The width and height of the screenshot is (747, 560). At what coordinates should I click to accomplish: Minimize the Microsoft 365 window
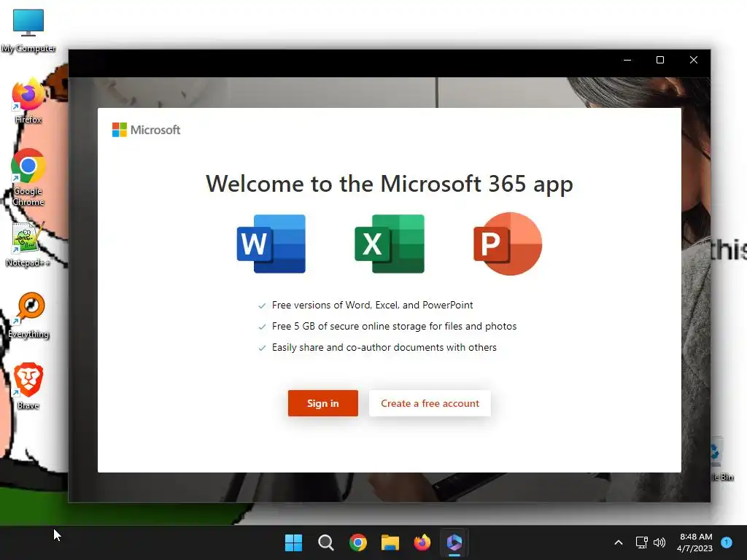pyautogui.click(x=627, y=60)
